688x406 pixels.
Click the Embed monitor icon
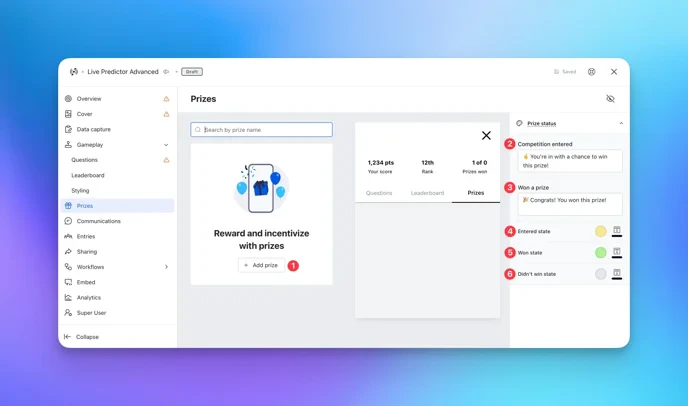point(68,282)
